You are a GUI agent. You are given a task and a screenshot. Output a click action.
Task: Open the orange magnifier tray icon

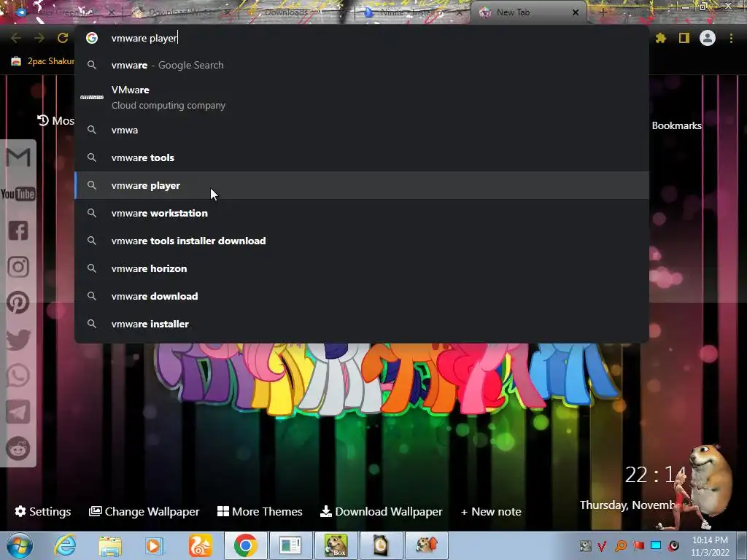pyautogui.click(x=621, y=545)
